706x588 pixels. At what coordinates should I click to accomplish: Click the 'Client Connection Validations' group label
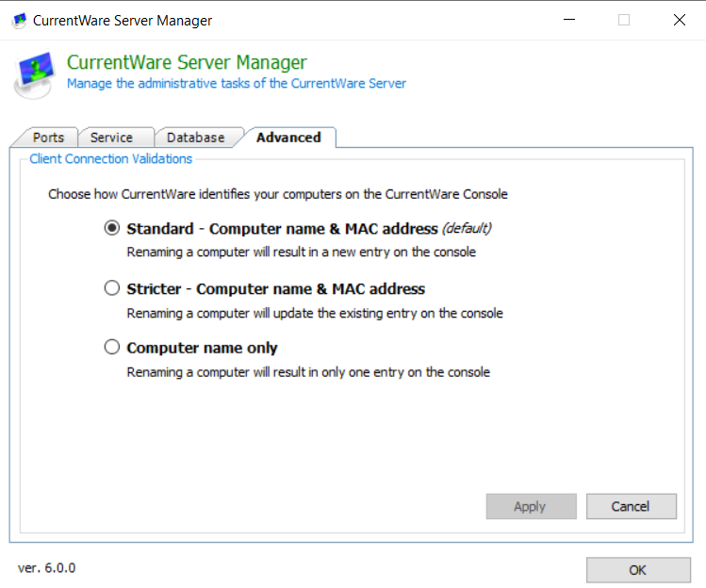(x=111, y=159)
